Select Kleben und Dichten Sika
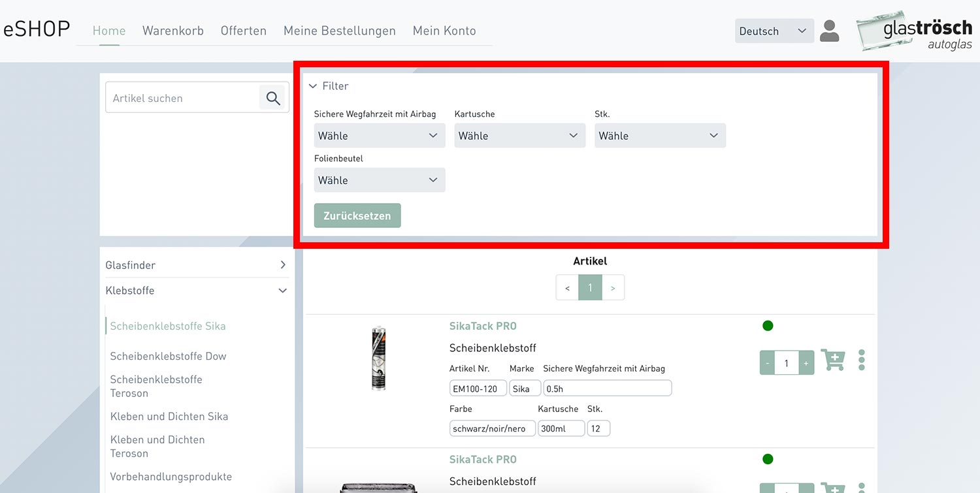Viewport: 980px width, 493px height. coord(169,417)
